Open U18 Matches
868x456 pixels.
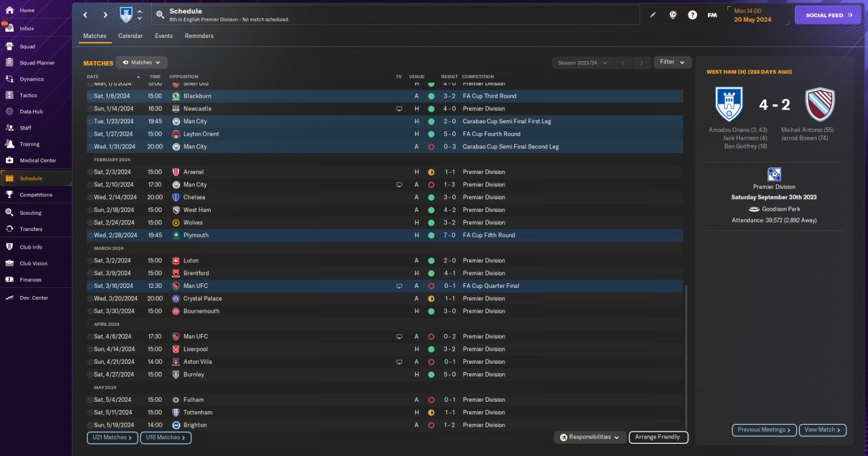pyautogui.click(x=165, y=438)
